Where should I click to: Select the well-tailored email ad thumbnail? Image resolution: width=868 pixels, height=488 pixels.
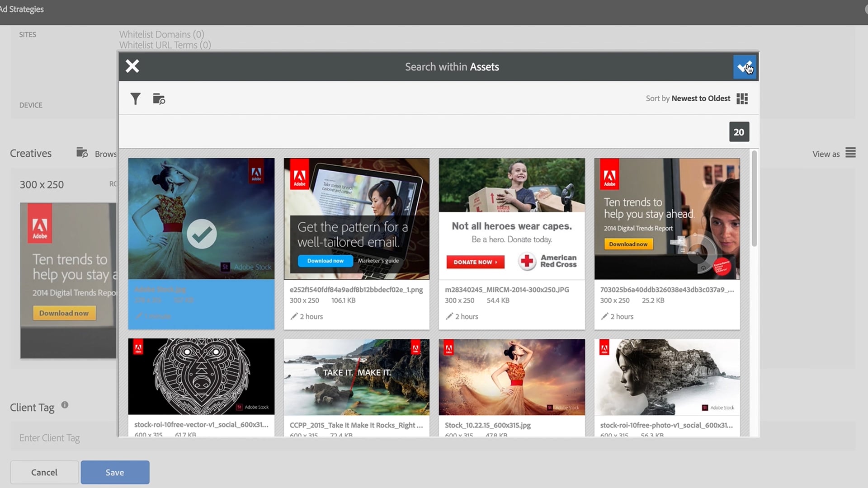[356, 218]
